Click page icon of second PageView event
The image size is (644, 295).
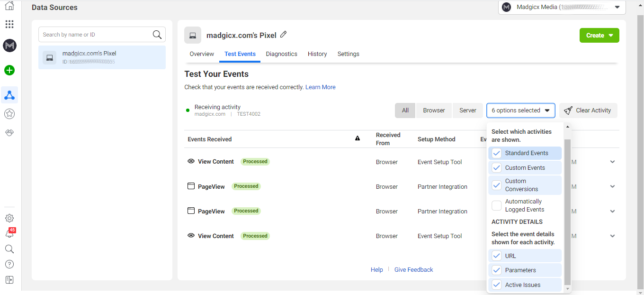pyautogui.click(x=191, y=211)
